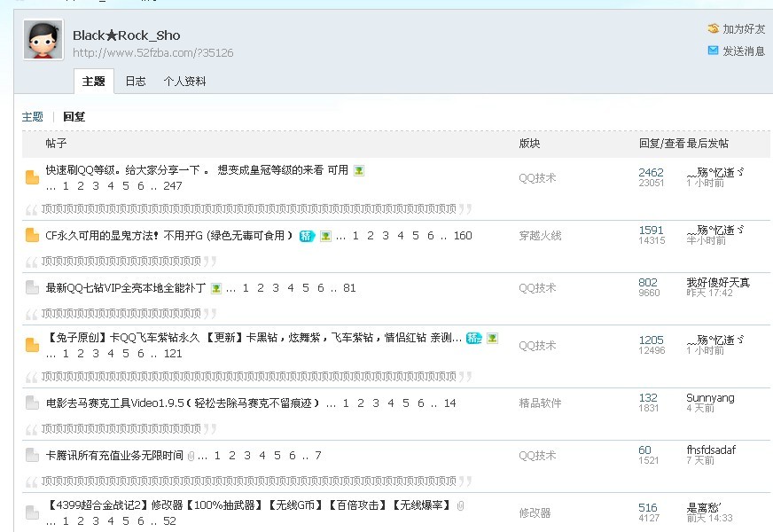
Task: Open QQ技术 board for 快速刷QQ等级 thread
Action: (537, 178)
